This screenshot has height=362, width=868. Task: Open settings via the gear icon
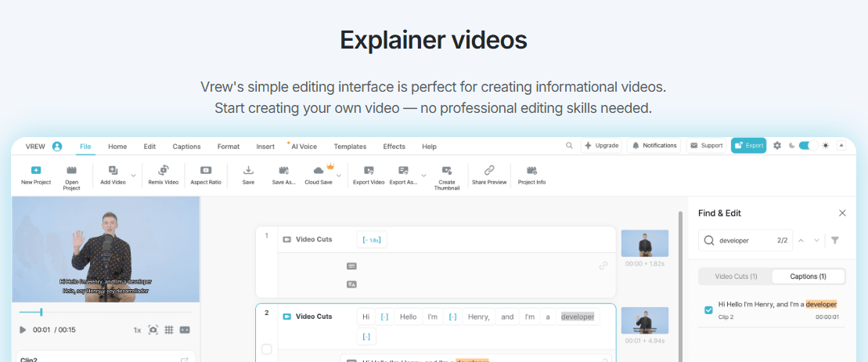(777, 145)
